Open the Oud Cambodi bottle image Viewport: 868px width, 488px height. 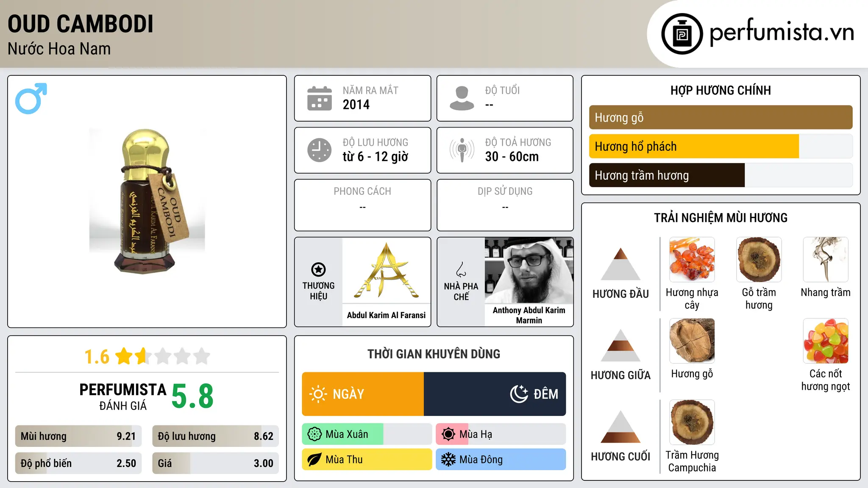(x=147, y=201)
